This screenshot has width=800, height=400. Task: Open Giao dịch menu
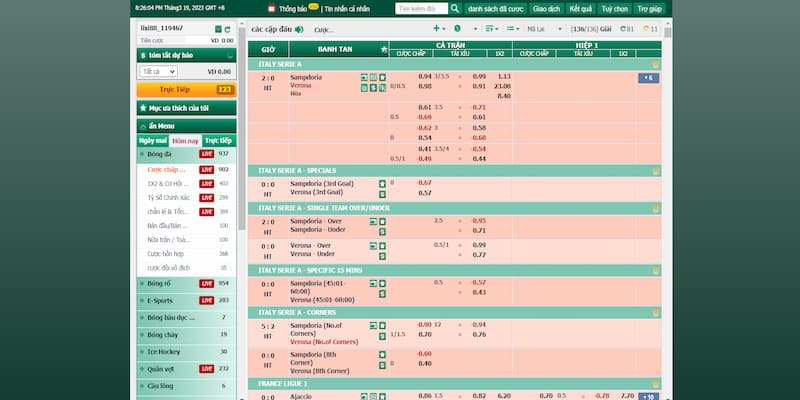click(546, 9)
